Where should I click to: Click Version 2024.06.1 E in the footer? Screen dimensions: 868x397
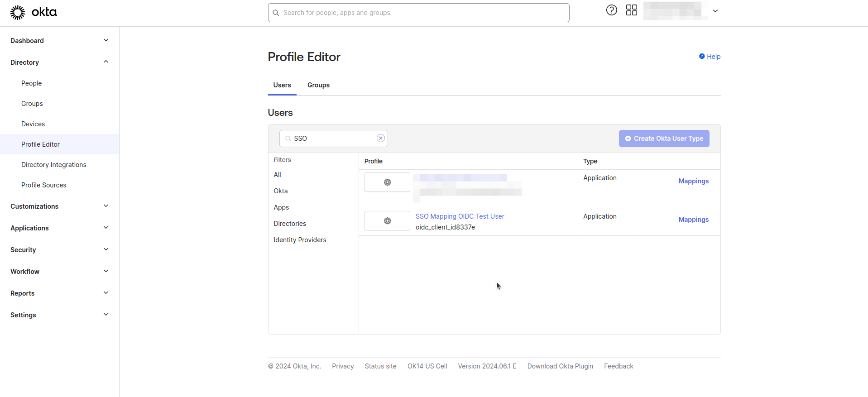tap(487, 366)
